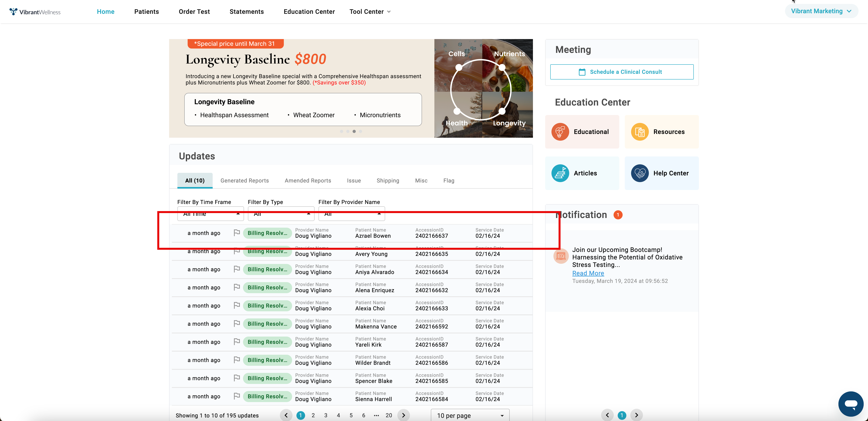The width and height of the screenshot is (868, 421).
Task: Select the fourth banner carousel dot
Action: point(360,132)
